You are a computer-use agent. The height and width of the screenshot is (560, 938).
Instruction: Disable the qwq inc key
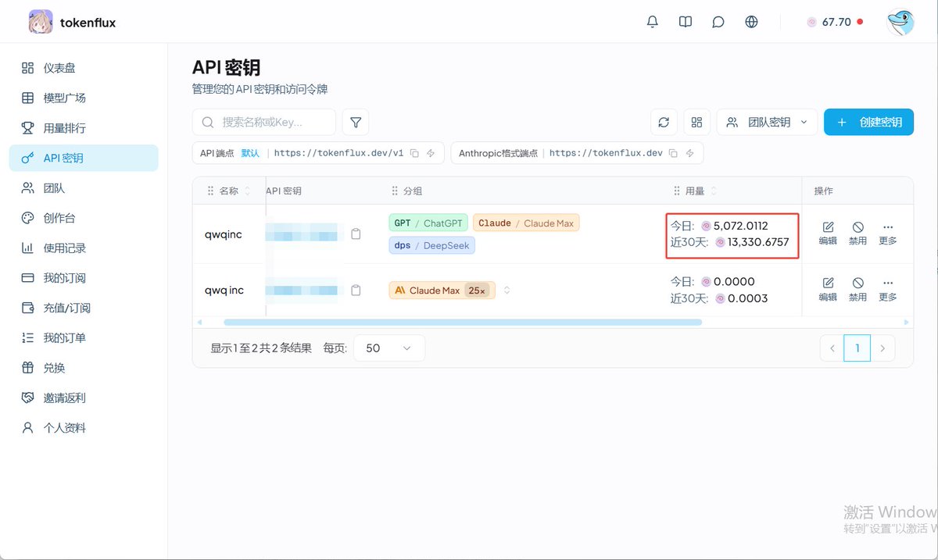(857, 289)
